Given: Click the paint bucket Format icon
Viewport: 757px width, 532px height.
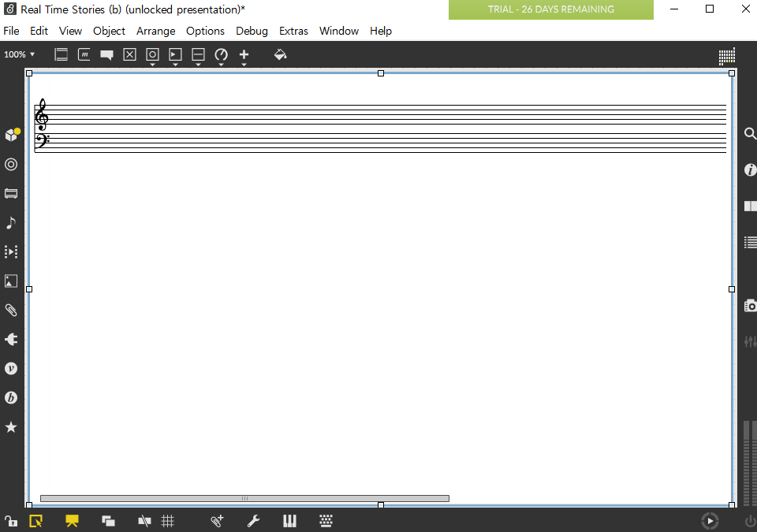Looking at the screenshot, I should (280, 54).
